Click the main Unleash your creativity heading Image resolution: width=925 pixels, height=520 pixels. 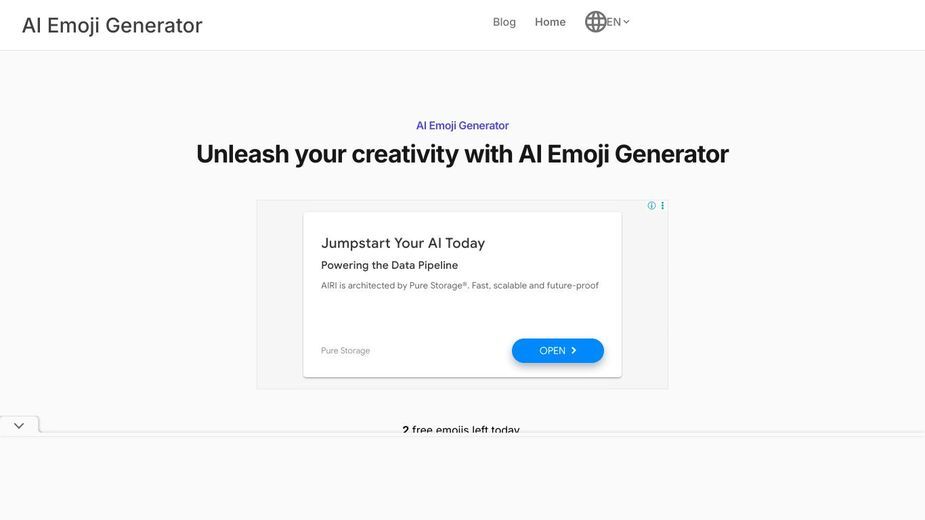(462, 154)
